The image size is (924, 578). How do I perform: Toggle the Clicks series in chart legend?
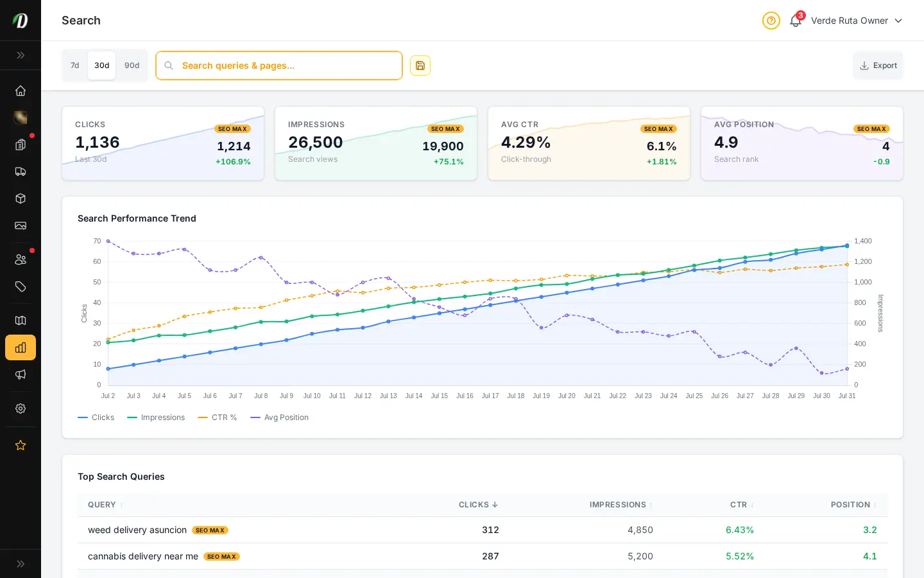click(96, 417)
